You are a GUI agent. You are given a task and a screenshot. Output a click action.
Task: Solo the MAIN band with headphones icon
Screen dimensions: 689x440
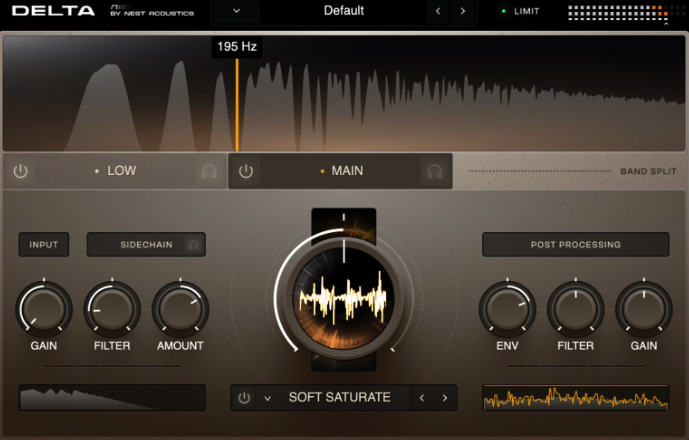[434, 171]
